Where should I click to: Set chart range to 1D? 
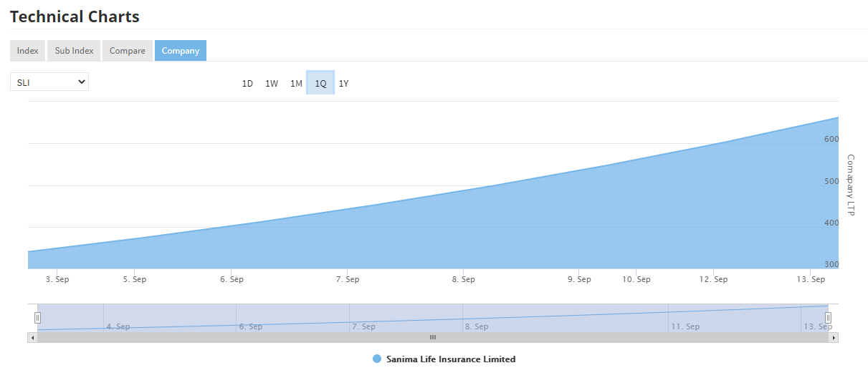pyautogui.click(x=247, y=84)
